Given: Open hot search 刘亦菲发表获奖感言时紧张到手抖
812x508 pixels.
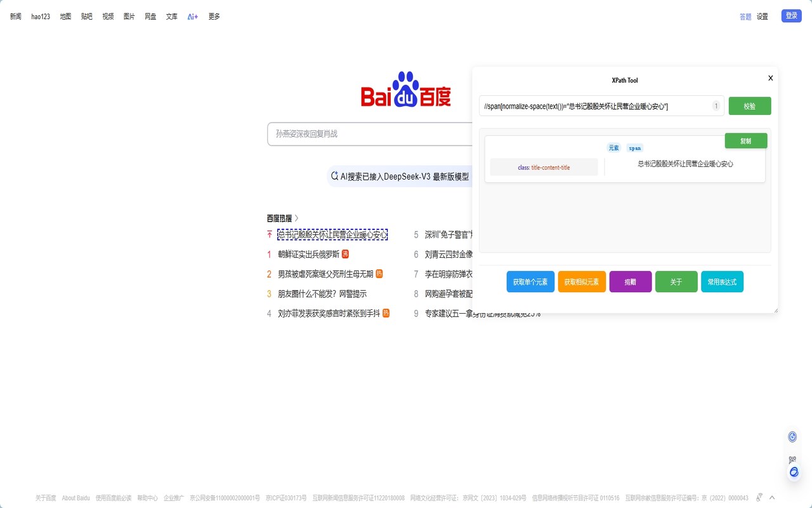Looking at the screenshot, I should (329, 313).
